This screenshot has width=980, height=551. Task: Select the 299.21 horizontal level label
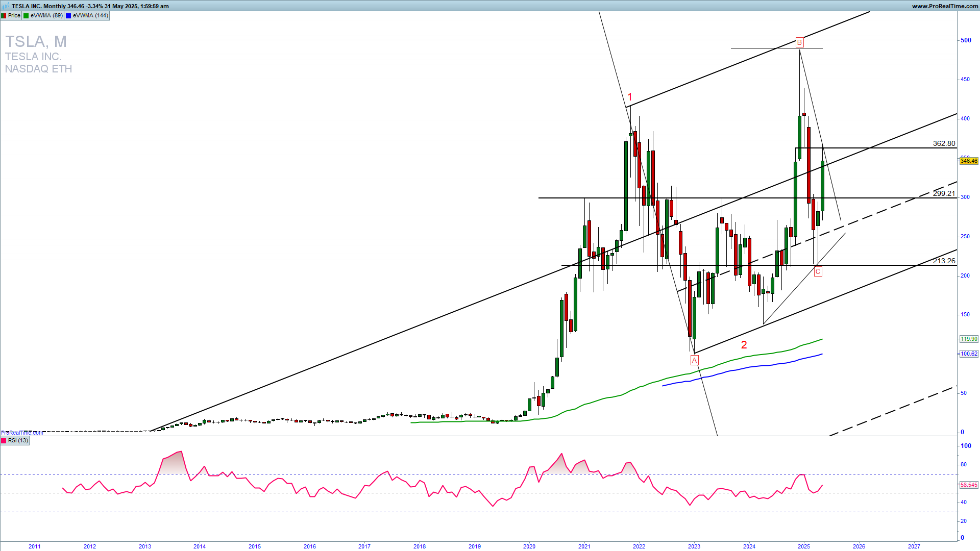tap(944, 193)
